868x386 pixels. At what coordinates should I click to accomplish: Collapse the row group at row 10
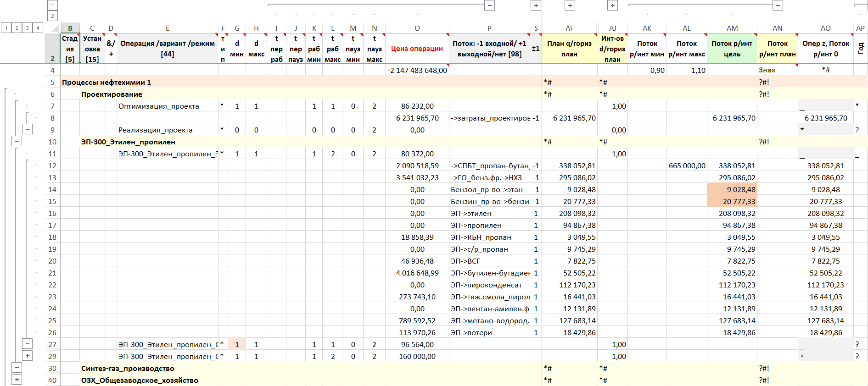17,141
